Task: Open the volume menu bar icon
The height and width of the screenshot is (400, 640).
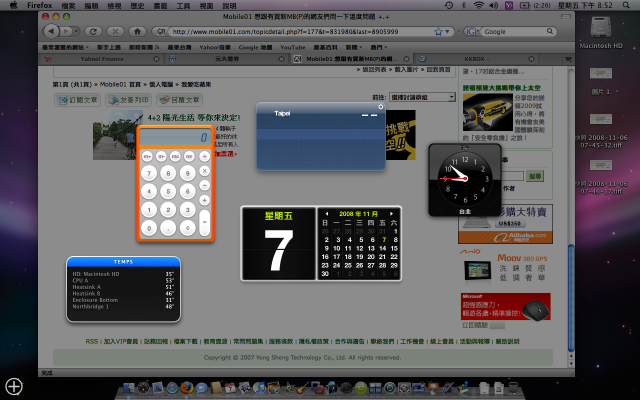Action: click(493, 5)
